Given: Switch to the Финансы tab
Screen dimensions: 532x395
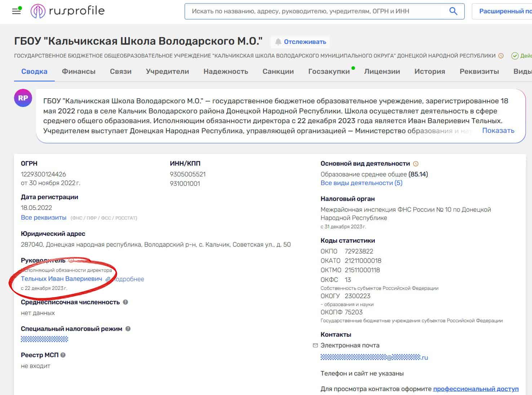Looking at the screenshot, I should (79, 72).
